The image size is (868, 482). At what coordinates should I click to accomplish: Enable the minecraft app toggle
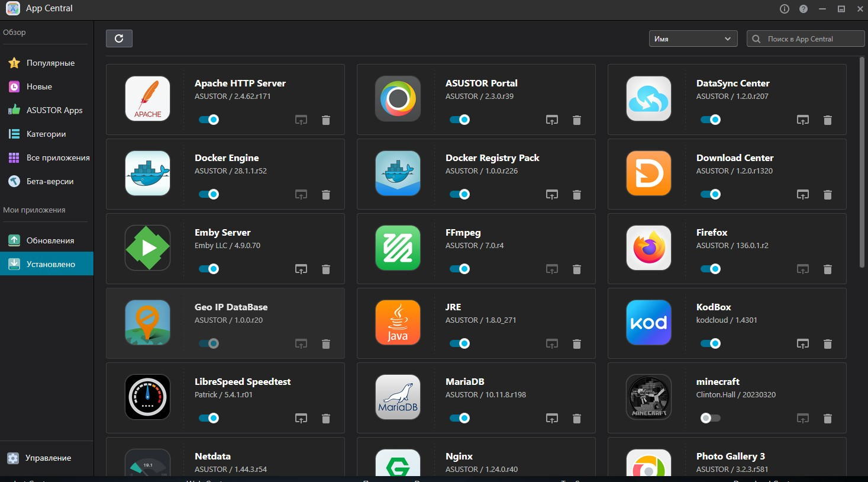coord(711,418)
